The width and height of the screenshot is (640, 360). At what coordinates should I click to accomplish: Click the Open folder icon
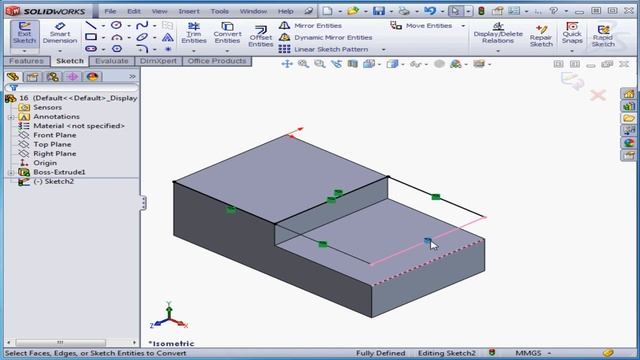pos(353,11)
